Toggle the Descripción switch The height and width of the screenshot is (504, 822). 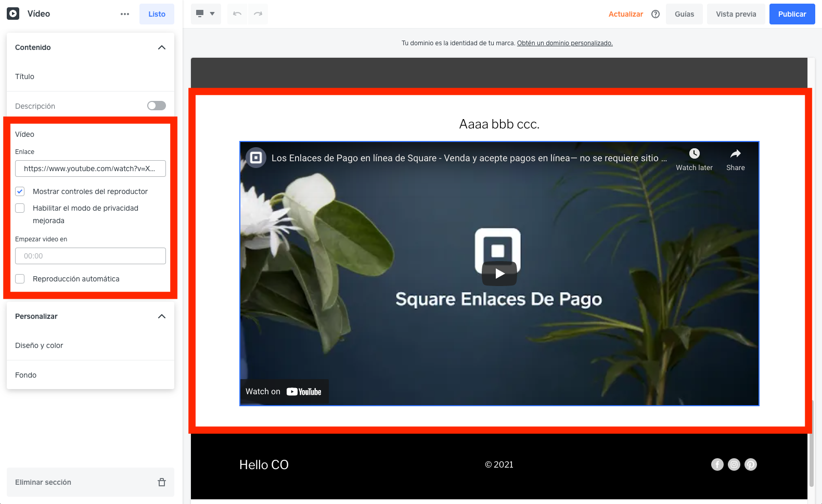(x=157, y=106)
